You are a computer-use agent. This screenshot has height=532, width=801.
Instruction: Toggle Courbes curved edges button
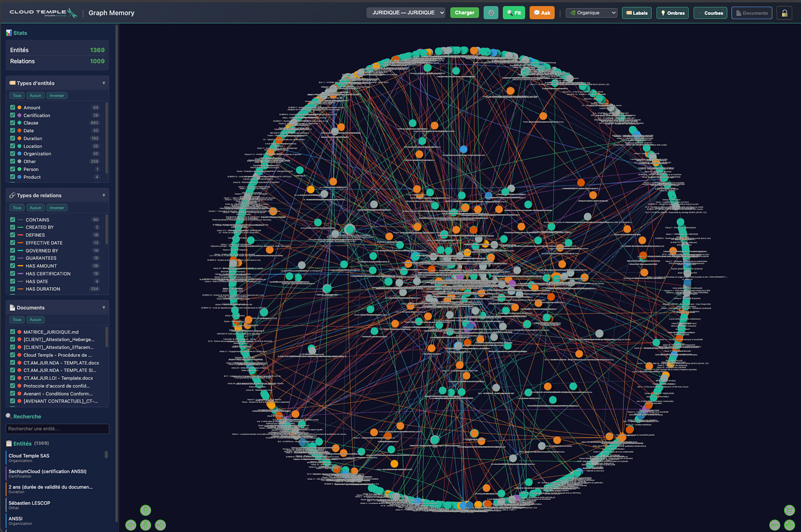710,13
